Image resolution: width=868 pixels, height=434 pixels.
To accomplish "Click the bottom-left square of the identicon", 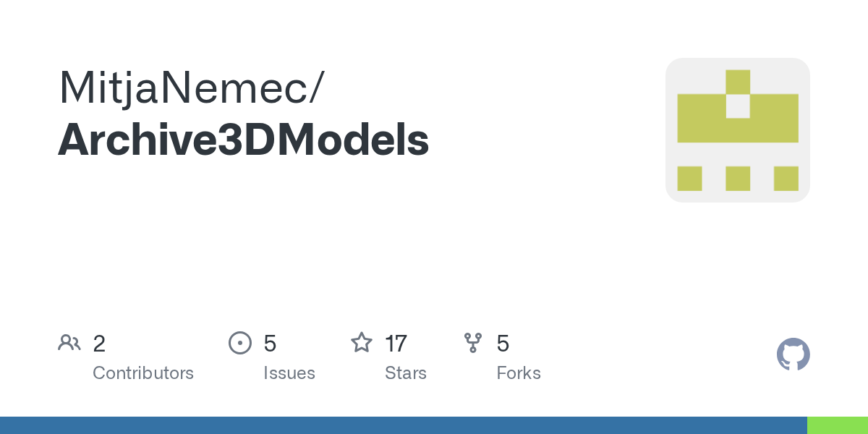I will [689, 178].
